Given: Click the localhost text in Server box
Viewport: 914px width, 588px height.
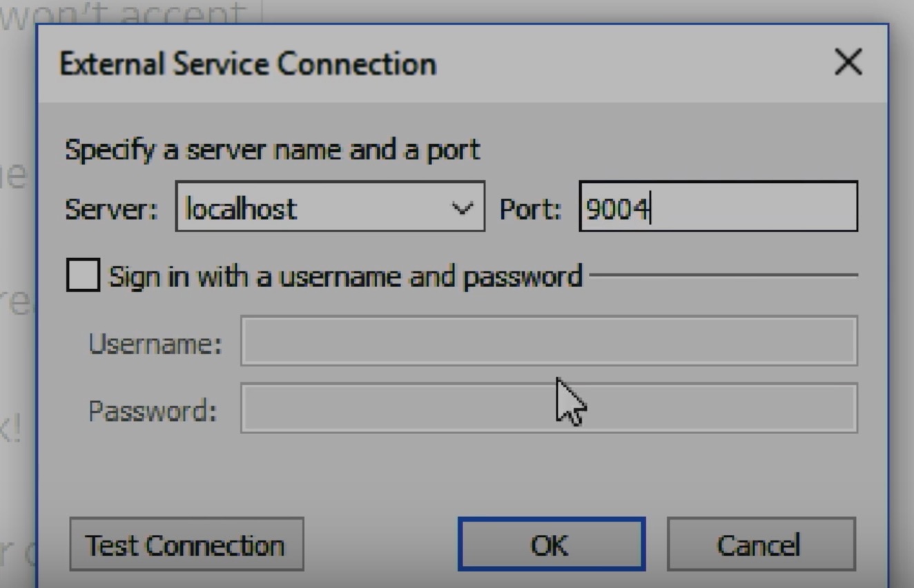Looking at the screenshot, I should (242, 208).
